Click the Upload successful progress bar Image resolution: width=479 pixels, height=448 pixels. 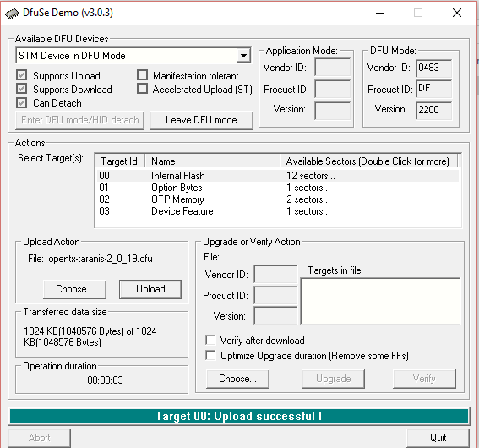point(239,416)
